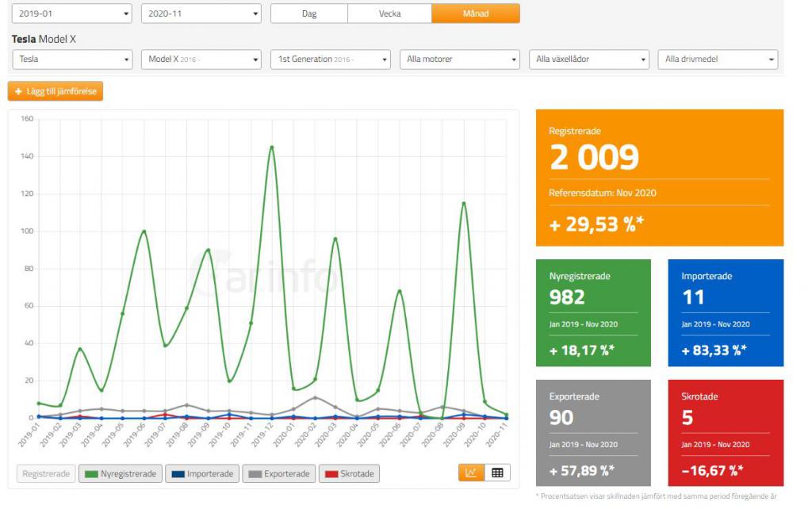Toggle the Importerade series in legend

[x=202, y=474]
